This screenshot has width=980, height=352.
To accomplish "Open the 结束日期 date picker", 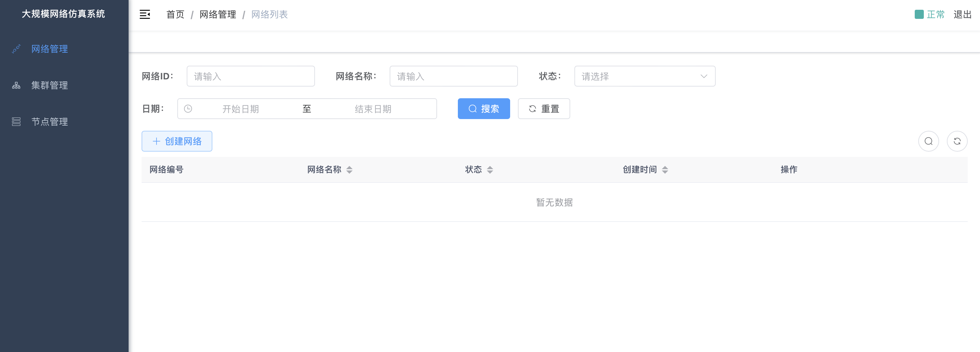I will click(373, 109).
